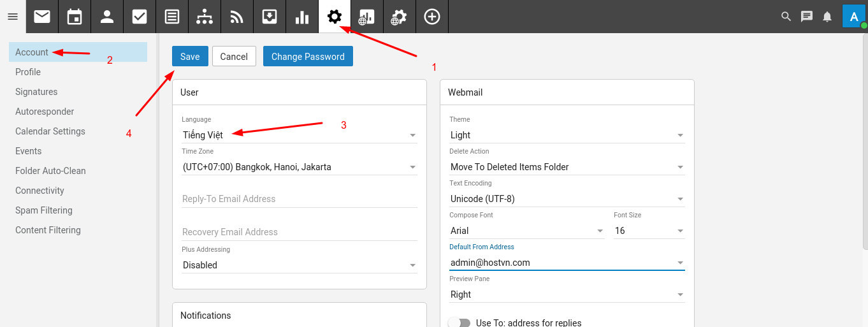The image size is (868, 327).
Task: Go to Spam Filtering settings
Action: tap(44, 210)
